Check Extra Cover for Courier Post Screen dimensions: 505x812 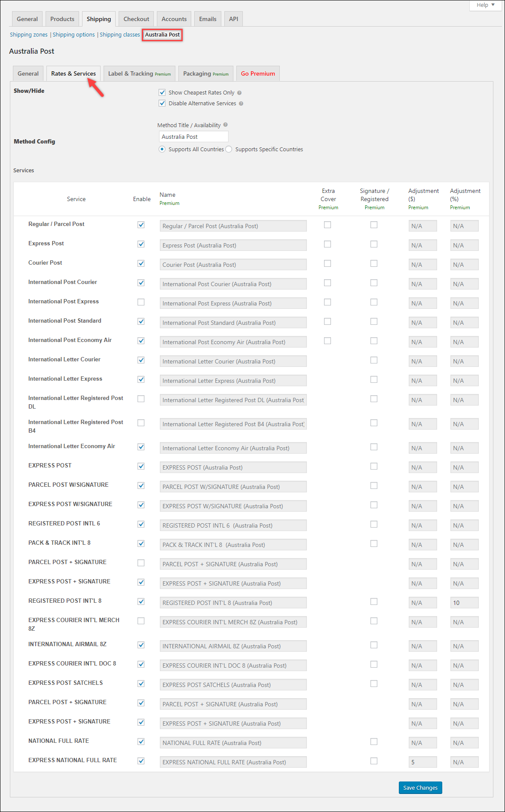[x=327, y=263]
